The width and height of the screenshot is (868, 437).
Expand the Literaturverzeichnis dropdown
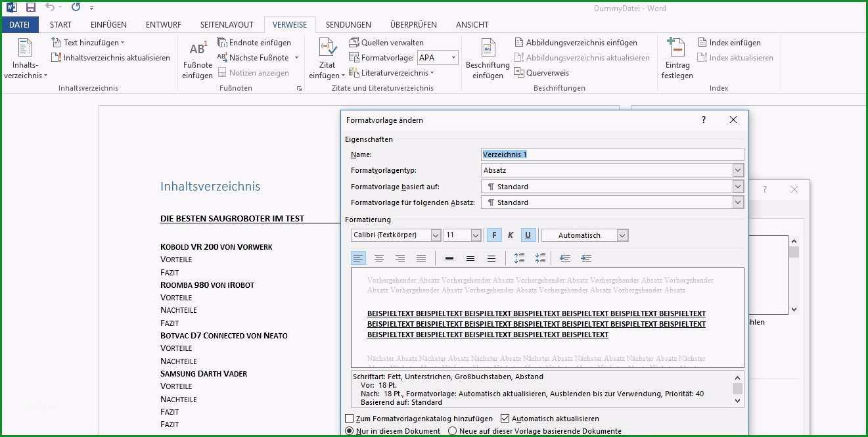point(432,73)
